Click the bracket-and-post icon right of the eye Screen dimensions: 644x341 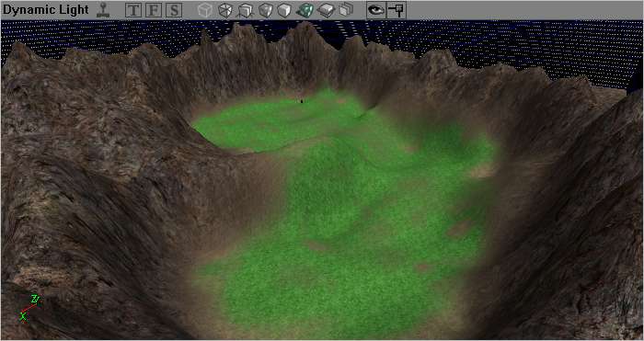click(x=397, y=10)
